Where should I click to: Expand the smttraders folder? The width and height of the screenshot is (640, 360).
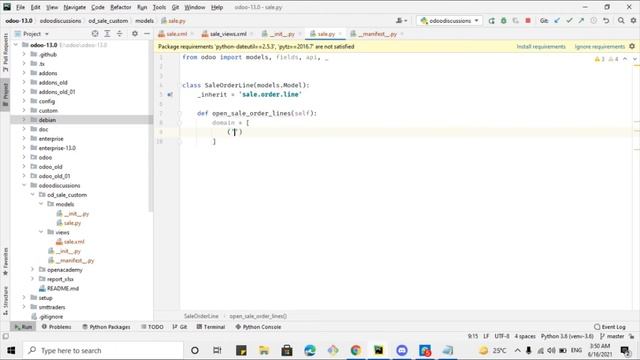tap(24, 307)
